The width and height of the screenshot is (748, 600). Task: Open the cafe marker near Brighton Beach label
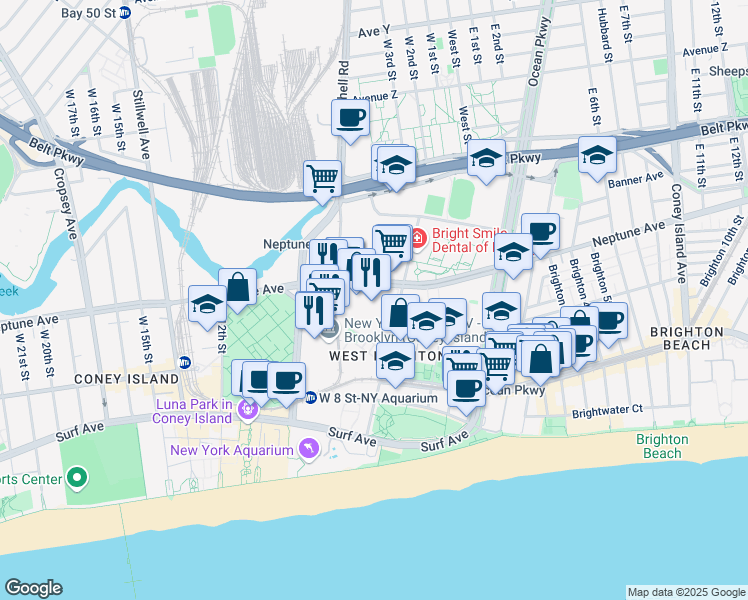609,324
